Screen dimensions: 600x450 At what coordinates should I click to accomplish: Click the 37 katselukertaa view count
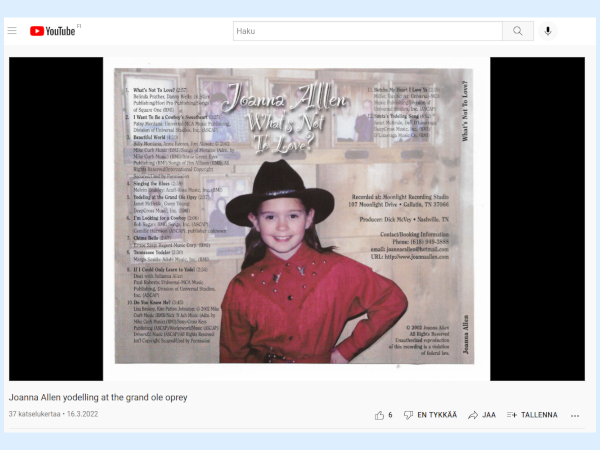(34, 414)
